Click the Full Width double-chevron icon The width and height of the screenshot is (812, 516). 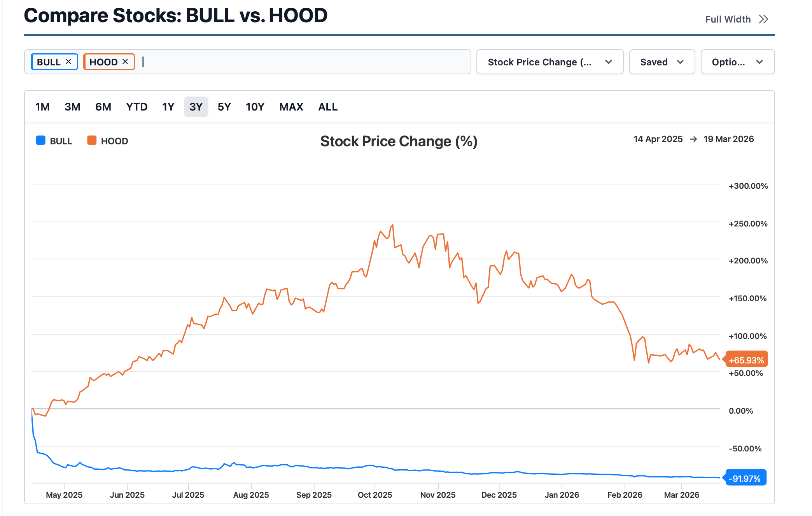coord(763,19)
